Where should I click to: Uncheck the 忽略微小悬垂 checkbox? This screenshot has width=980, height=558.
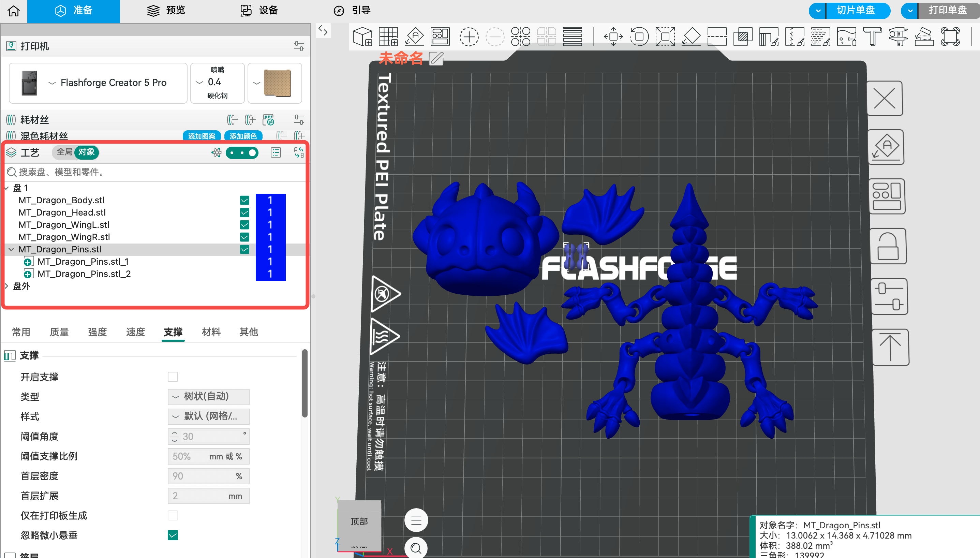tap(173, 535)
